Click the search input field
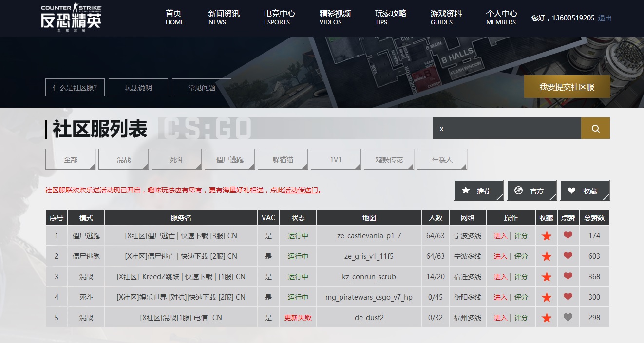 [x=507, y=128]
